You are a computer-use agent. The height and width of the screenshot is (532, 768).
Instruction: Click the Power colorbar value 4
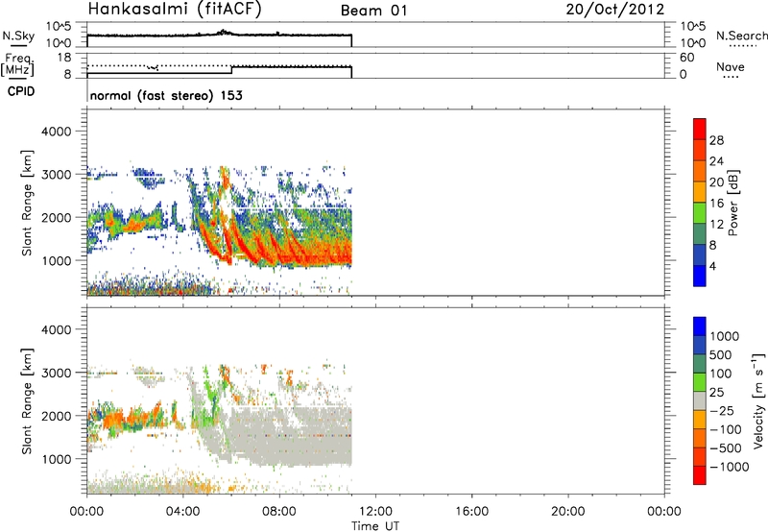(x=712, y=266)
